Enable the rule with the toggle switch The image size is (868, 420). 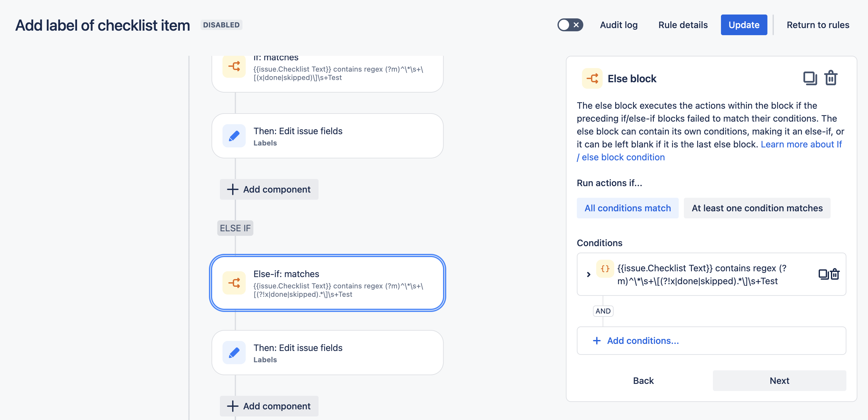[x=570, y=25]
